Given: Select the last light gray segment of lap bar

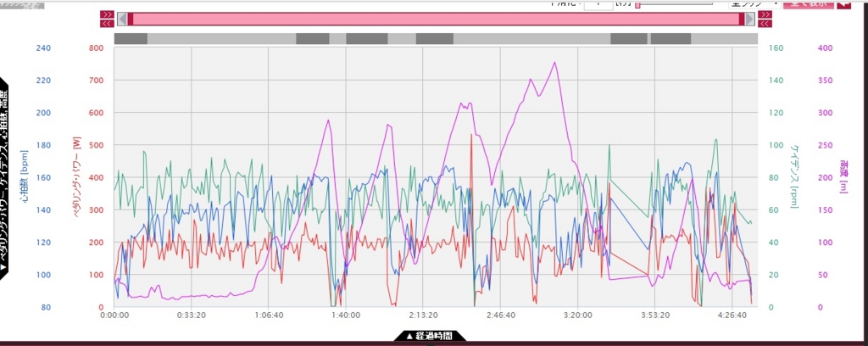Looking at the screenshot, I should tap(724, 39).
